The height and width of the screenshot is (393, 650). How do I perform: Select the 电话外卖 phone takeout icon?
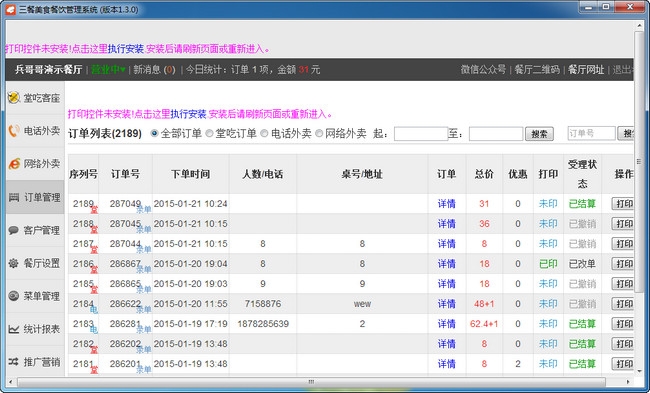pyautogui.click(x=14, y=131)
